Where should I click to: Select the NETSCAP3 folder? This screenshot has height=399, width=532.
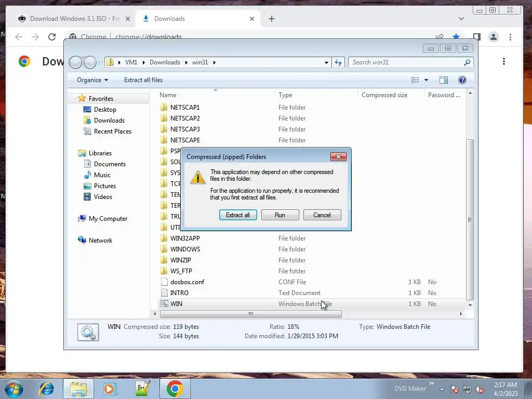185,129
